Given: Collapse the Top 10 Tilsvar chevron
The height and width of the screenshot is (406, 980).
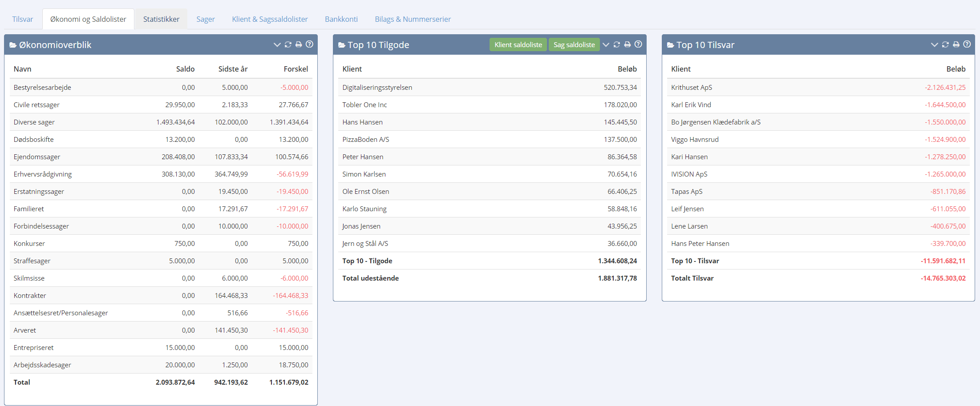Looking at the screenshot, I should coord(934,44).
